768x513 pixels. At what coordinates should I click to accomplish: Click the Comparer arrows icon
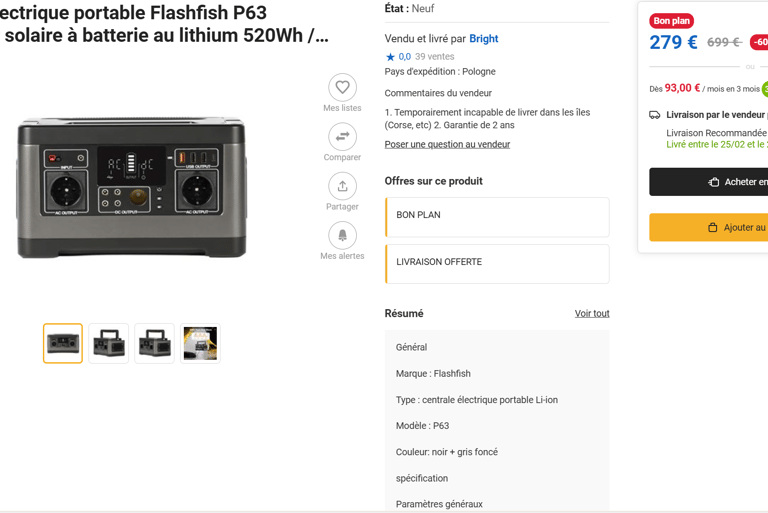point(342,136)
